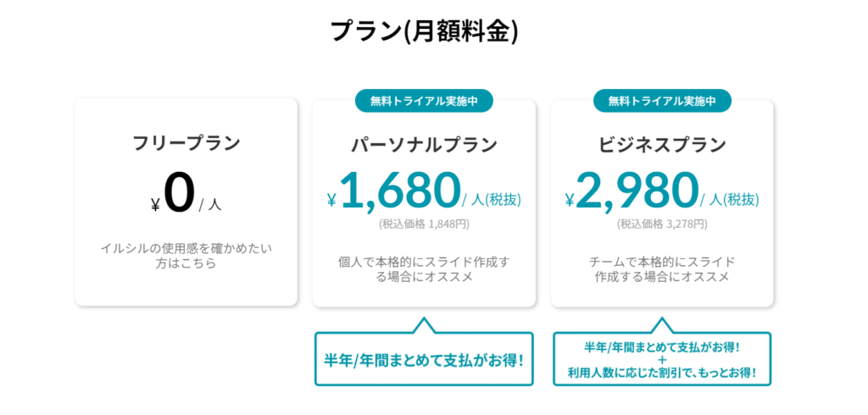Click the yen symbol before 2,980
This screenshot has width=868, height=415.
pyautogui.click(x=570, y=200)
